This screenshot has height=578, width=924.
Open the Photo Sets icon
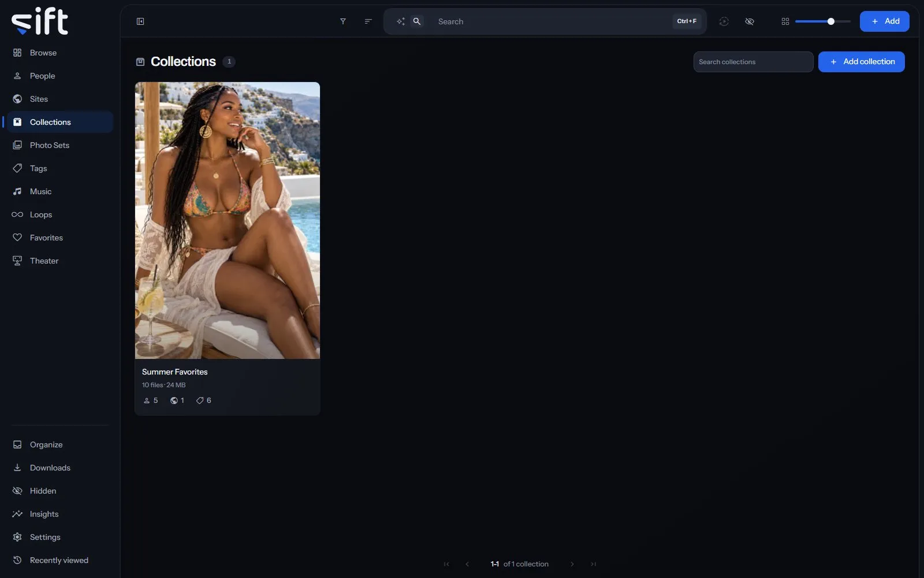click(x=17, y=145)
